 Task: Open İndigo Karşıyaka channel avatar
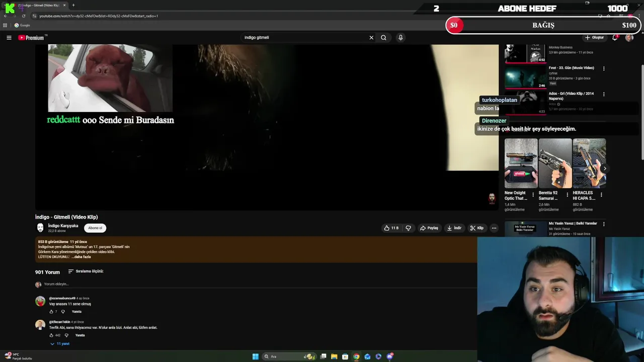[40, 228]
